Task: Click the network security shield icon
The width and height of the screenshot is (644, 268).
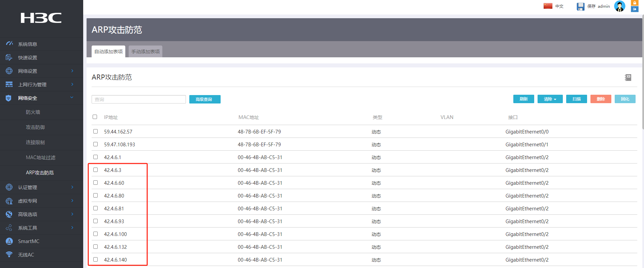Action: [x=9, y=98]
